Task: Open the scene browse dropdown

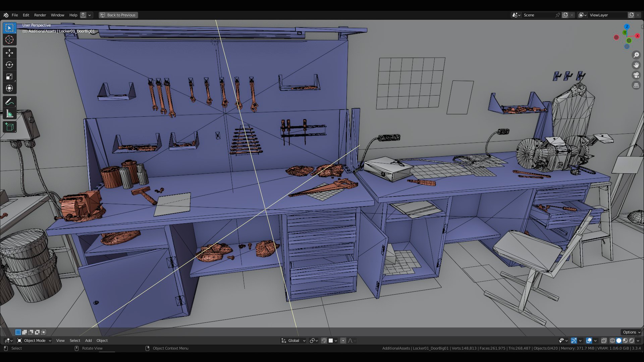Action: [516, 15]
